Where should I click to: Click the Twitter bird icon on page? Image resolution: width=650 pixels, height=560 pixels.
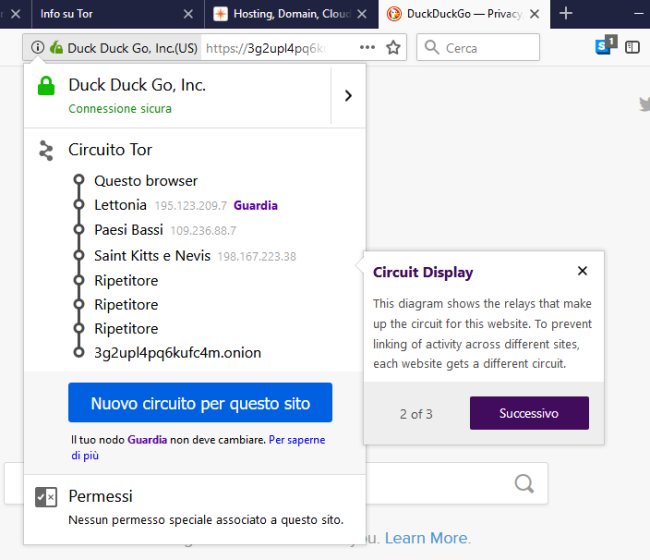click(x=644, y=104)
